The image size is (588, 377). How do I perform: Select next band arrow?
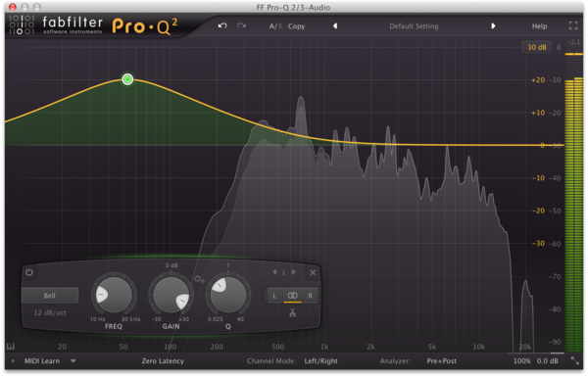pyautogui.click(x=294, y=272)
